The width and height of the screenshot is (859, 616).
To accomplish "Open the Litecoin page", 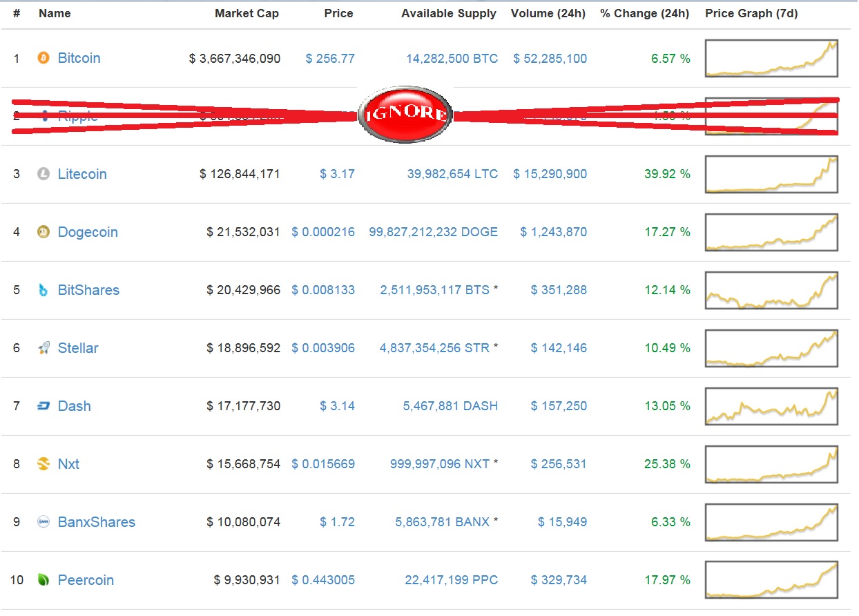I will pos(82,174).
